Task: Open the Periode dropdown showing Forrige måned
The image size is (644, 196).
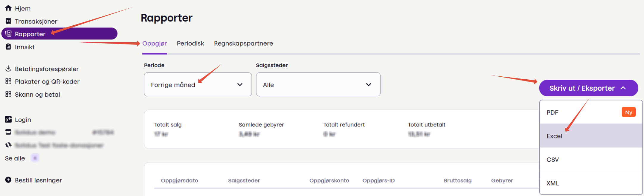Action: [198, 85]
